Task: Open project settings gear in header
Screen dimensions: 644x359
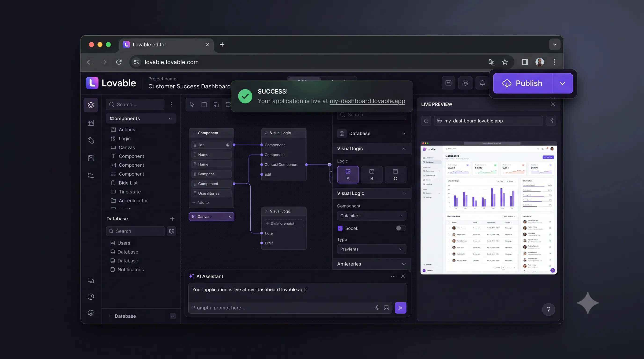Action: pos(465,83)
